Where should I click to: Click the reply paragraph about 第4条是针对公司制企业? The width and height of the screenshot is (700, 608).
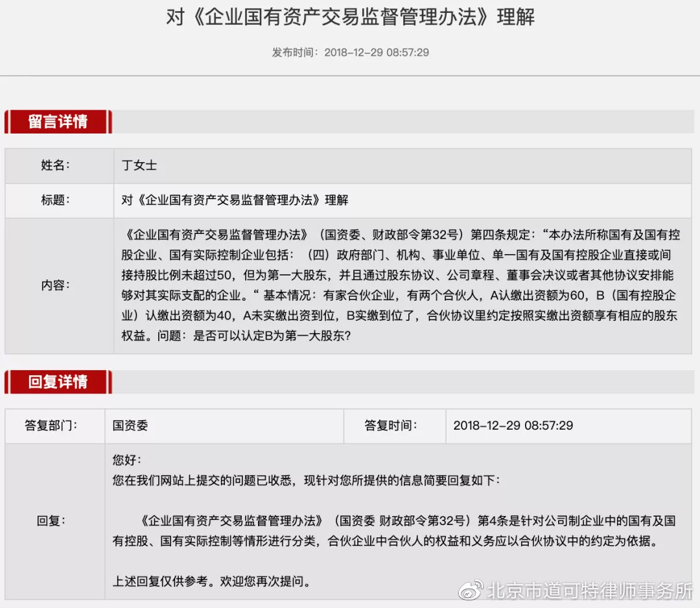(394, 531)
